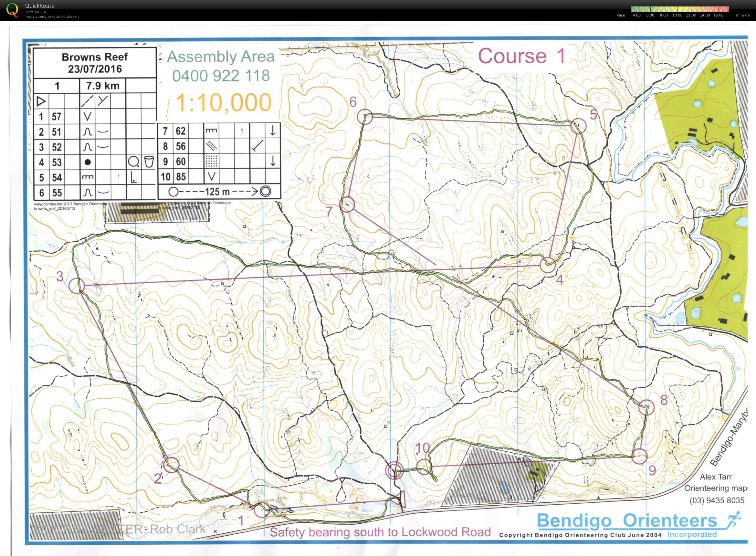756x556 pixels.
Task: Open the matstroeng.se/quickroute/en link
Action: (x=52, y=16)
